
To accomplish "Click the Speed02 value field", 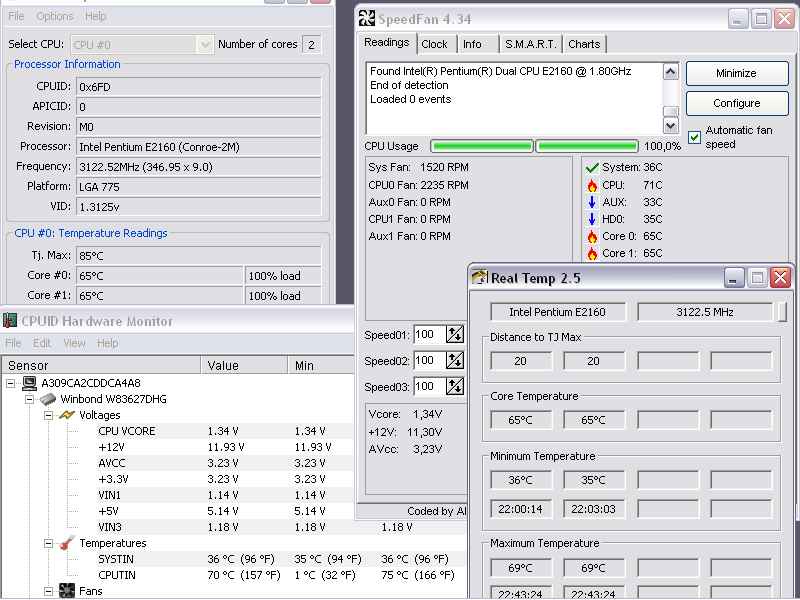I will (x=430, y=360).
